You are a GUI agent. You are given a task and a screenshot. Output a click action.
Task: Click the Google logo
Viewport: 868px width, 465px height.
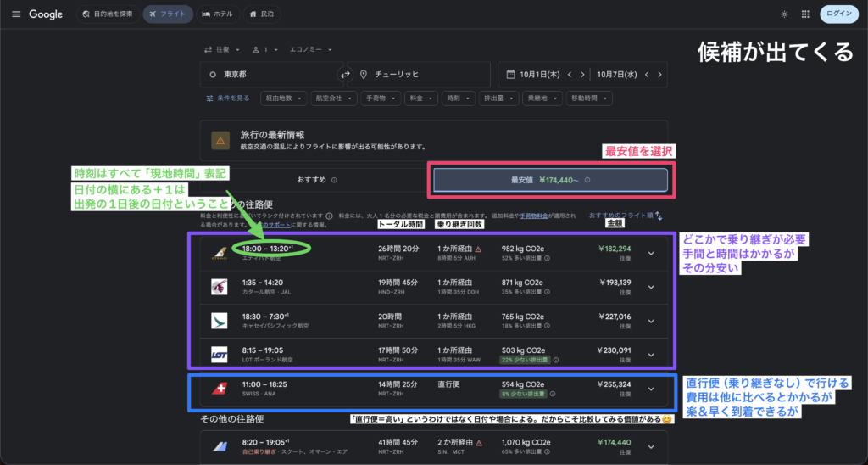[x=46, y=14]
